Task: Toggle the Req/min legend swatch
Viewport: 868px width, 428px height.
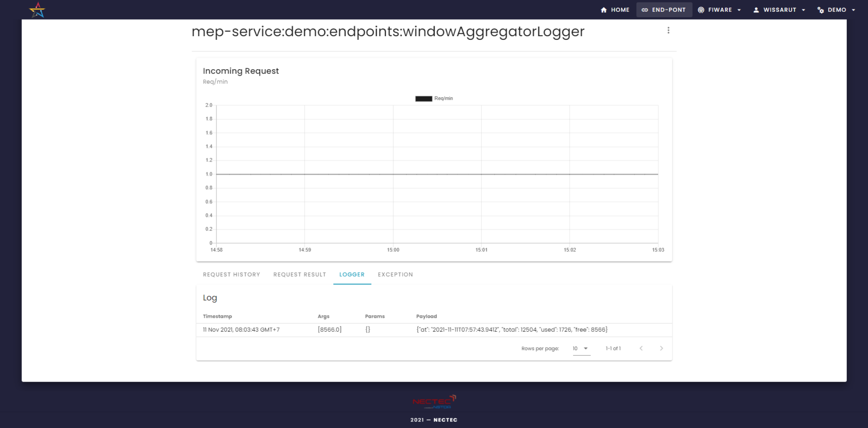Action: pos(424,98)
